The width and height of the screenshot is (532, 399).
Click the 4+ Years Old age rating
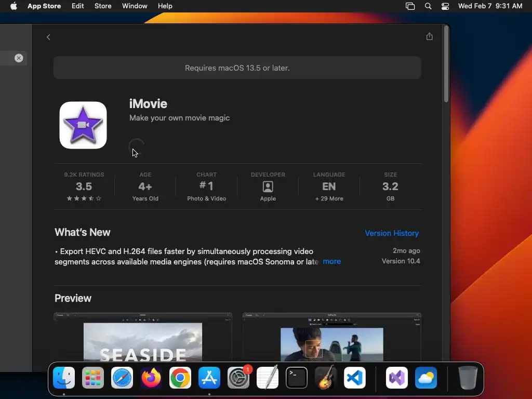[145, 187]
